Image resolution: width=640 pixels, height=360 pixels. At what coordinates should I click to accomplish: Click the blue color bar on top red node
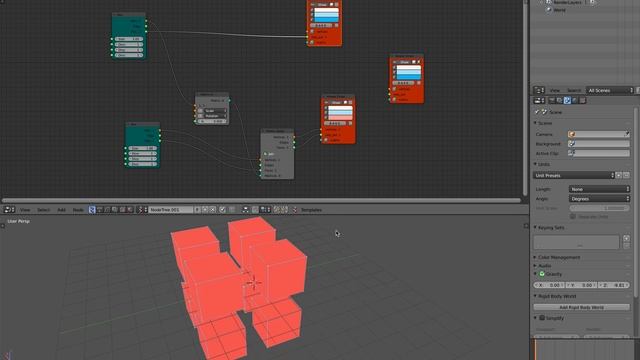(326, 19)
